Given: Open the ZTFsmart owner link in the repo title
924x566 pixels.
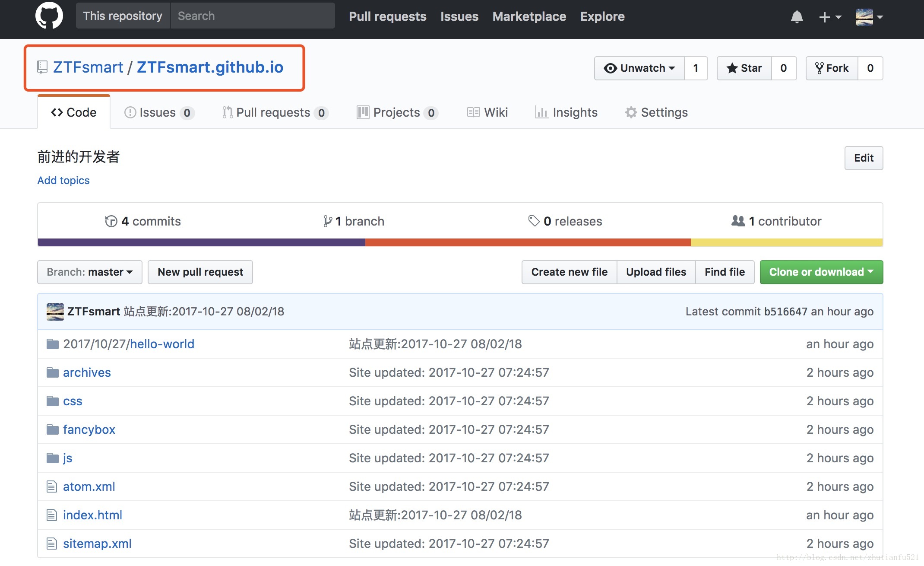Looking at the screenshot, I should click(88, 67).
